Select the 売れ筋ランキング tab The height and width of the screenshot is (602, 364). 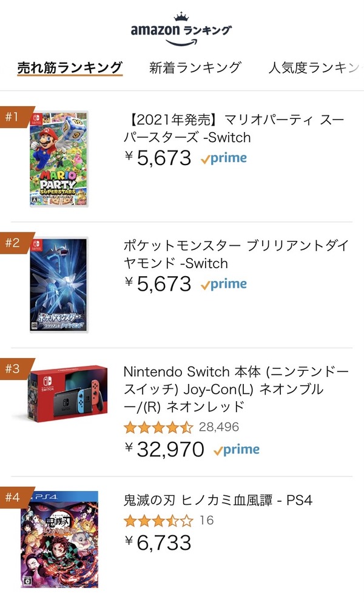point(70,68)
